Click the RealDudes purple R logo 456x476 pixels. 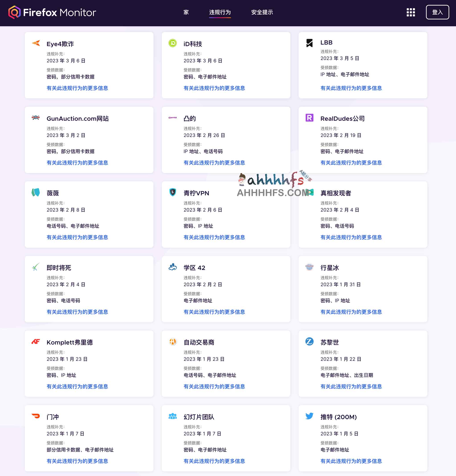[x=309, y=118]
